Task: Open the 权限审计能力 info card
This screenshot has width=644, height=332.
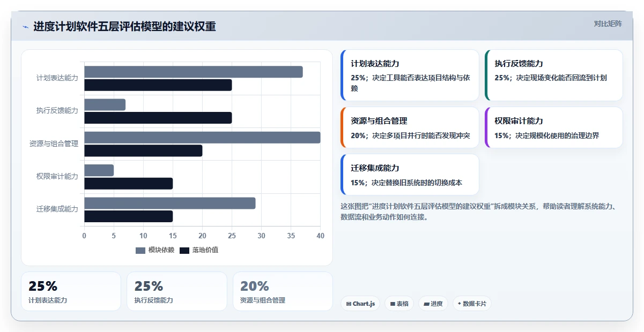Action: 554,127
